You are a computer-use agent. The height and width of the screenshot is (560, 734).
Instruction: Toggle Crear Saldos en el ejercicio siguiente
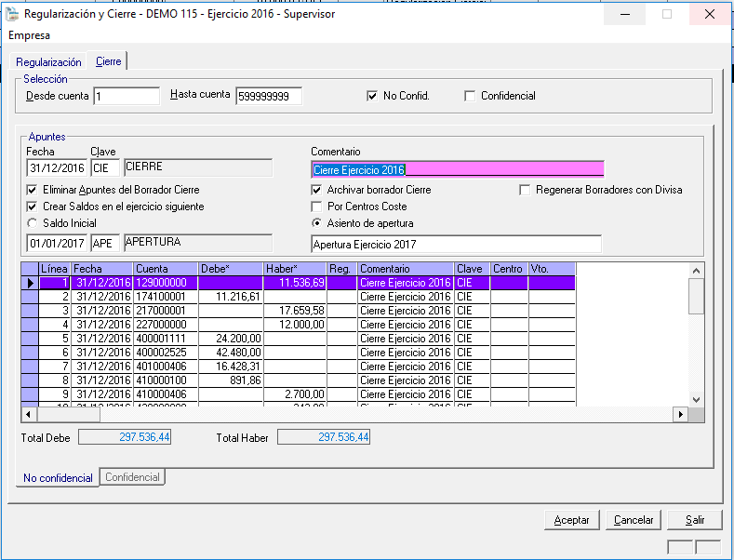tap(32, 207)
